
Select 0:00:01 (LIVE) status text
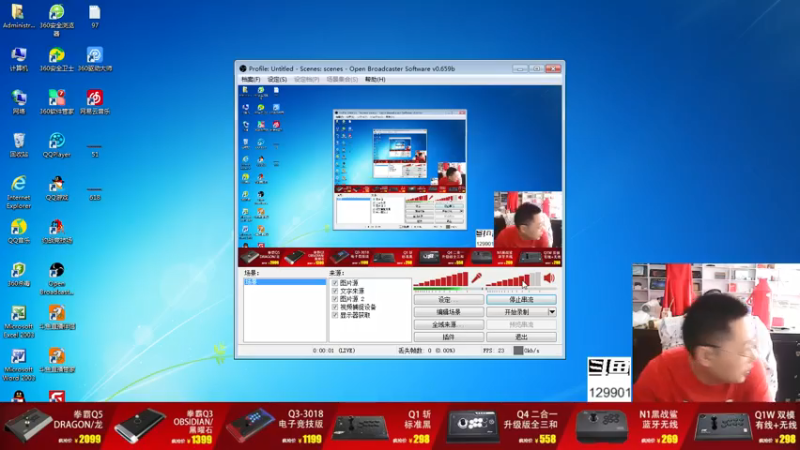pyautogui.click(x=334, y=351)
